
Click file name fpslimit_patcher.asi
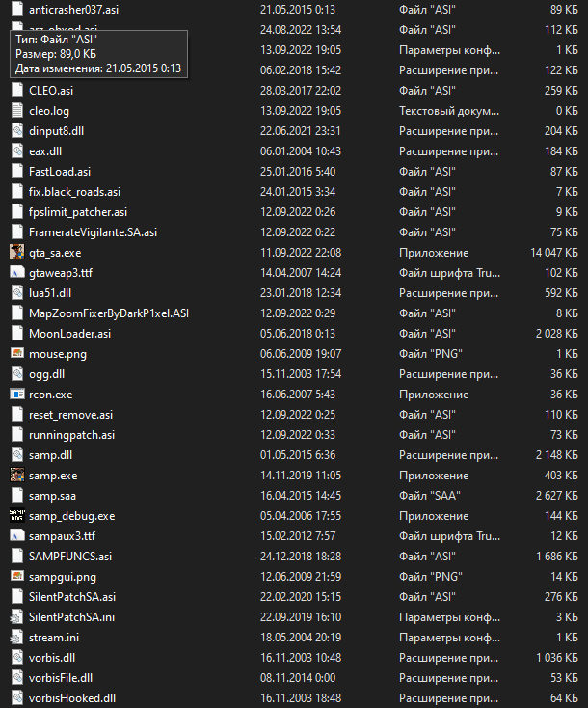click(x=78, y=212)
